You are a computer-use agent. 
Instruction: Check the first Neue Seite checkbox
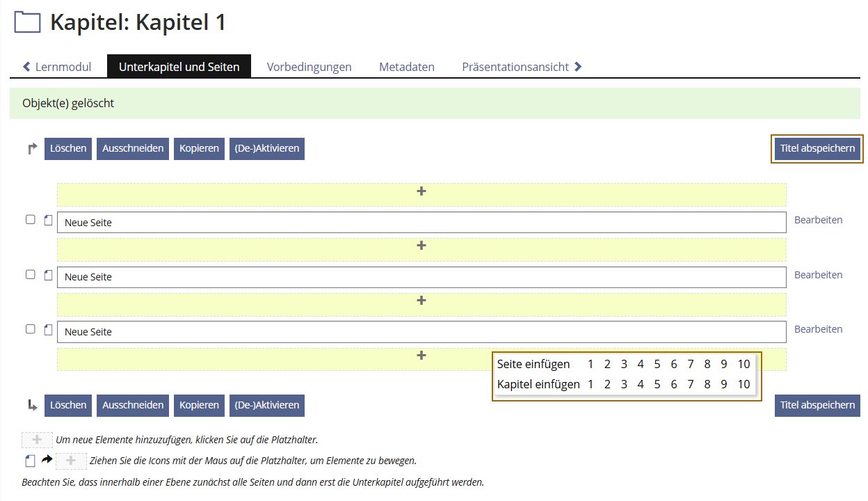pyautogui.click(x=31, y=220)
